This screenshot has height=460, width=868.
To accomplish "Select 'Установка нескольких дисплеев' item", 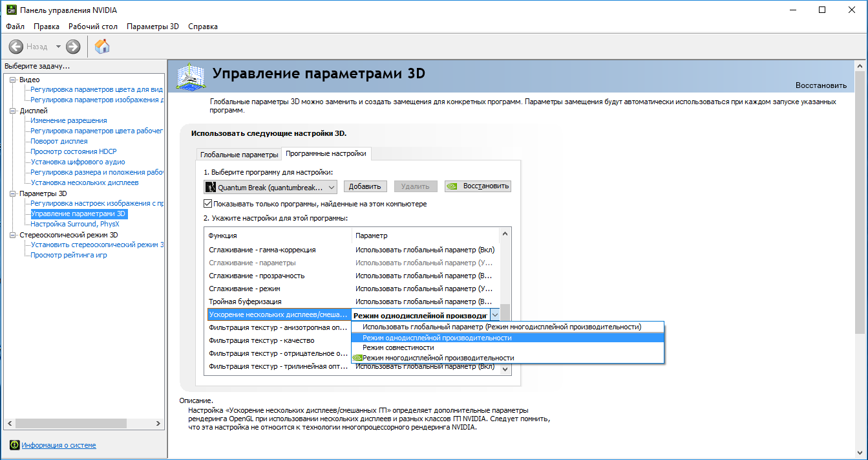I will pos(84,182).
